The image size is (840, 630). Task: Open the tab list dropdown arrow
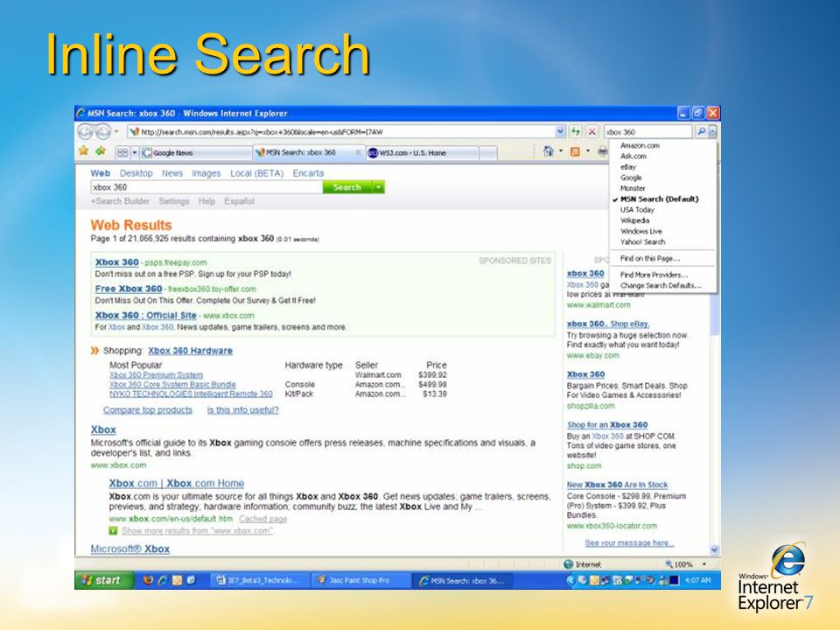pyautogui.click(x=135, y=152)
